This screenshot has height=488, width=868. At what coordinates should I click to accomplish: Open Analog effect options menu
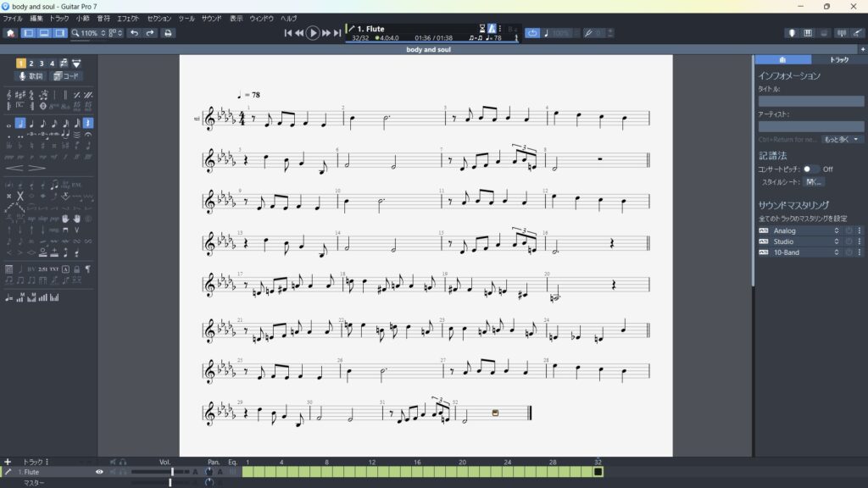[860, 230]
